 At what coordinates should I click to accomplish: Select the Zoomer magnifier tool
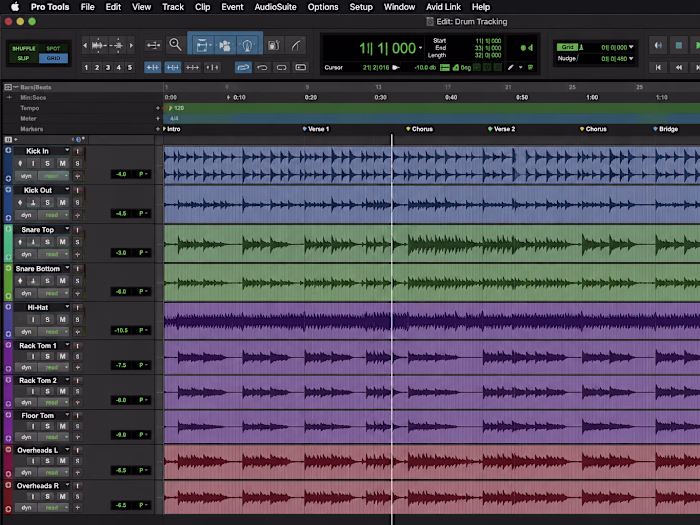[175, 45]
